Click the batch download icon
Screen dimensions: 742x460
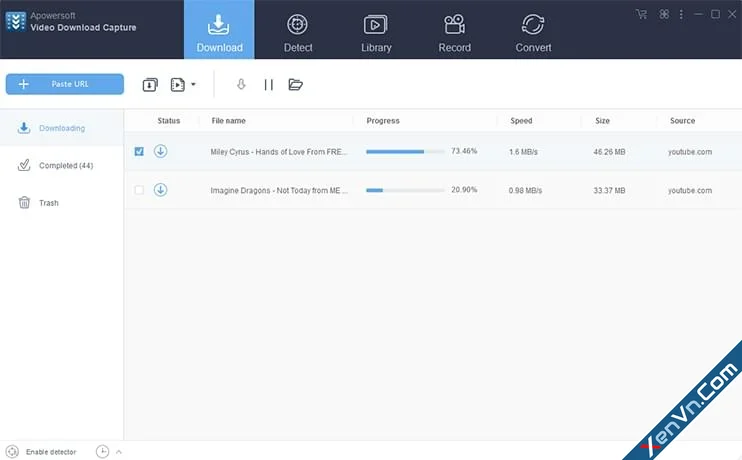[x=150, y=85]
